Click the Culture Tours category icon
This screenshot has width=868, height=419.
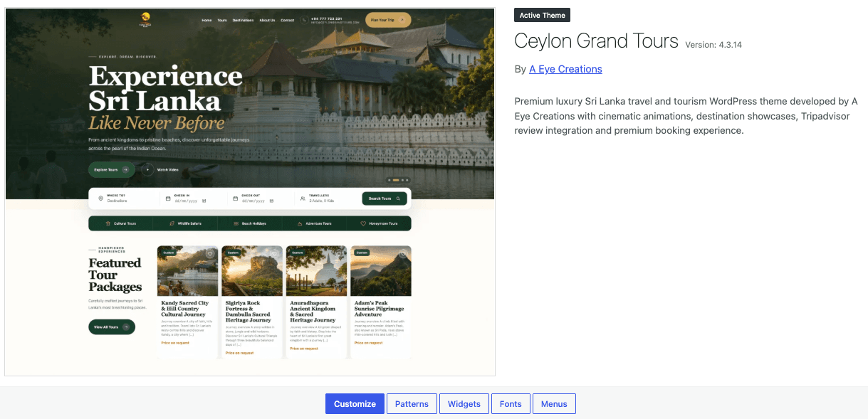(x=108, y=223)
